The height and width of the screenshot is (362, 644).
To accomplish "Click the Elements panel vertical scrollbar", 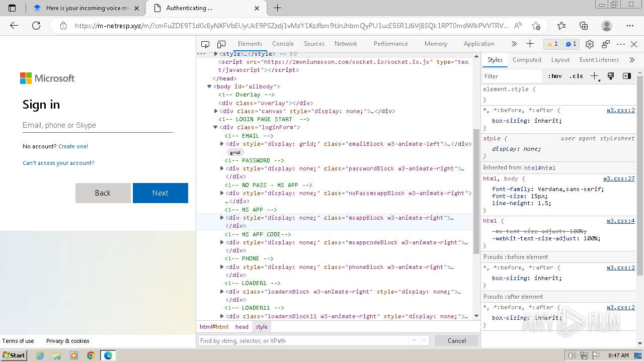I will [x=476, y=191].
